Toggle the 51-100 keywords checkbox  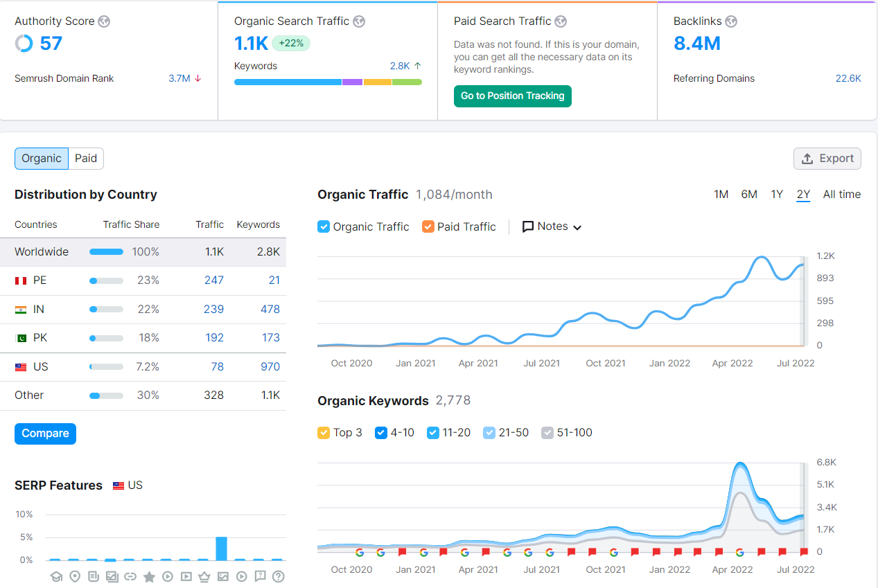(x=547, y=433)
